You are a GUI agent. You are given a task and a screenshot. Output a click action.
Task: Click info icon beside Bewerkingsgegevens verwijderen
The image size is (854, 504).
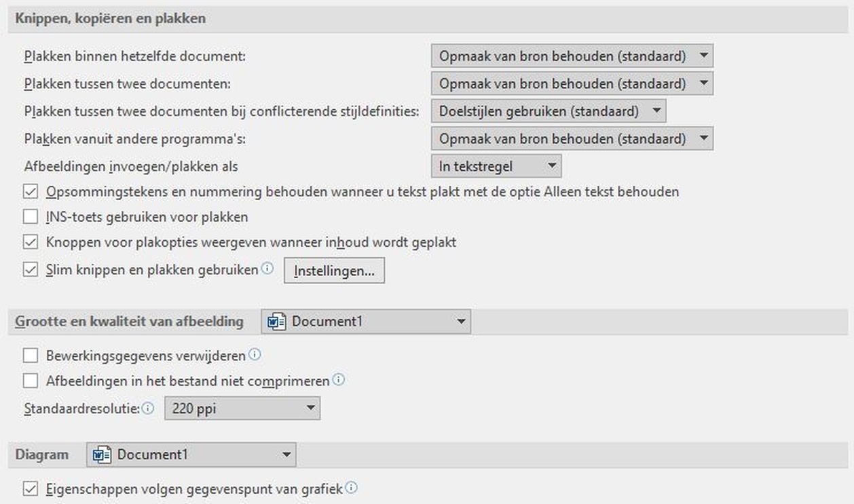[x=255, y=354]
